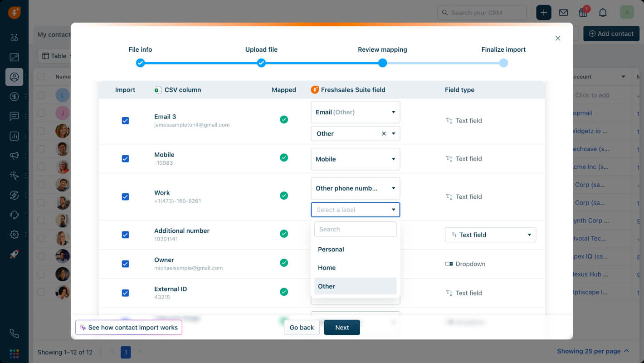The image size is (644, 363).
Task: Click the Mapped green check for Mobile
Action: [284, 157]
